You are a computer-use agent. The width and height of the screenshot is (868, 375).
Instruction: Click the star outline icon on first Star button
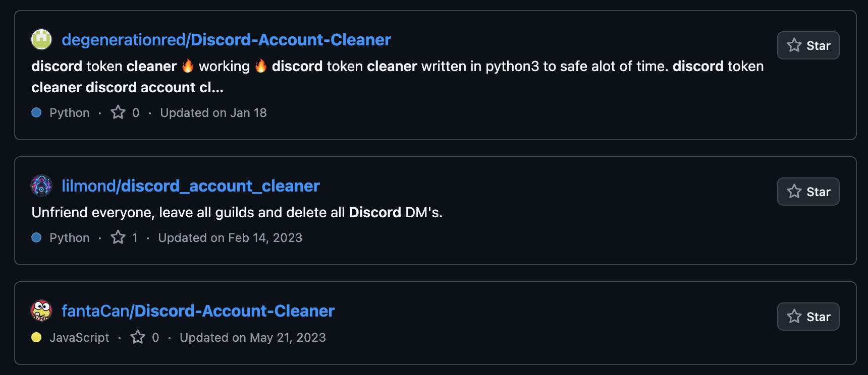793,45
